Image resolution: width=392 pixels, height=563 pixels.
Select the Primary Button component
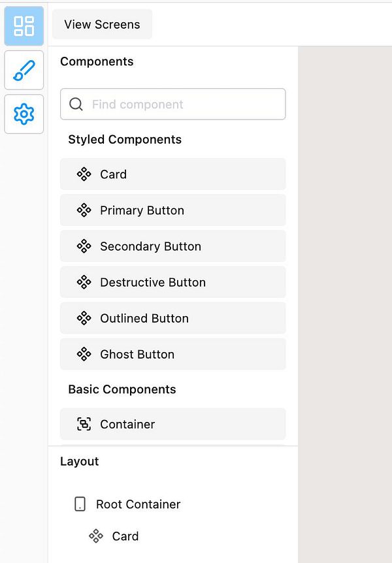[x=173, y=210]
